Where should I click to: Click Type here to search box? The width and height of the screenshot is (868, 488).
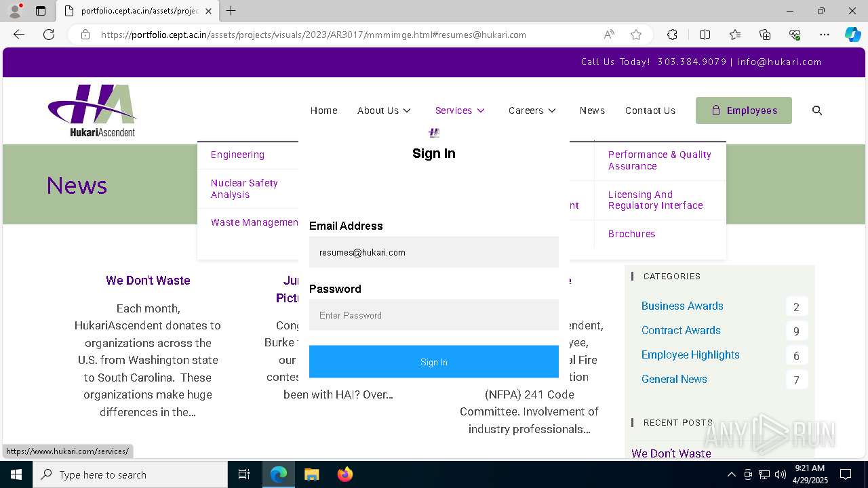point(130,474)
